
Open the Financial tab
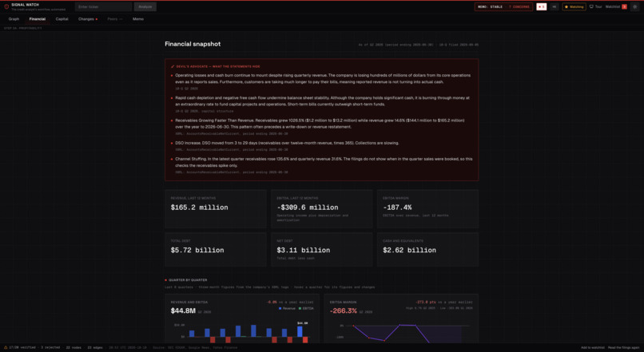pos(37,19)
